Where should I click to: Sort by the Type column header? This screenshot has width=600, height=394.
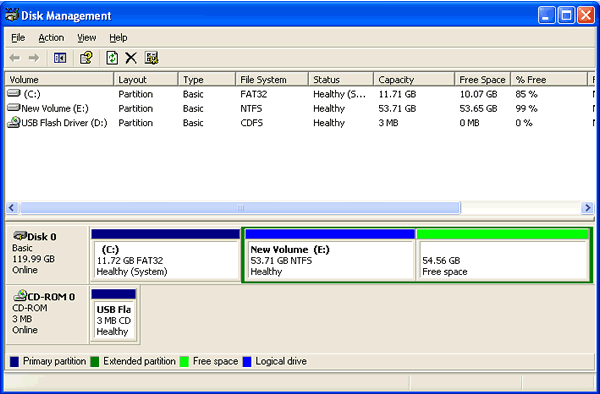[x=207, y=80]
